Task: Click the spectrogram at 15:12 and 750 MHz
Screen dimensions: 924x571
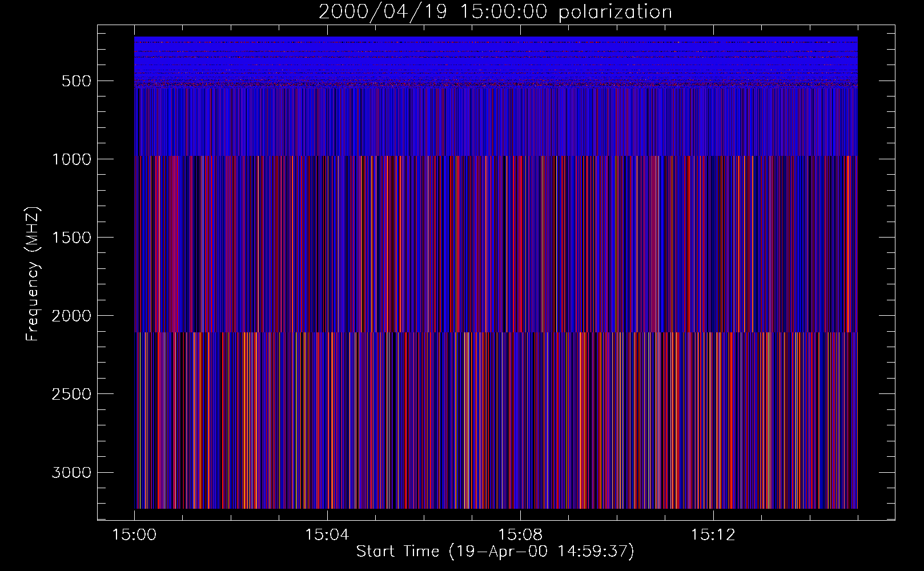Action: [x=713, y=120]
